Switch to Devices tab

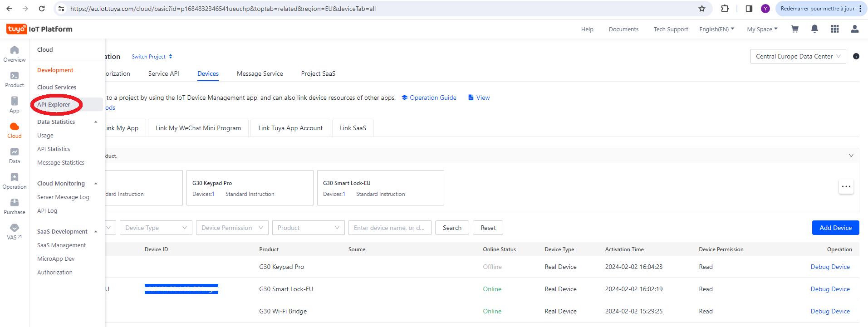(208, 73)
